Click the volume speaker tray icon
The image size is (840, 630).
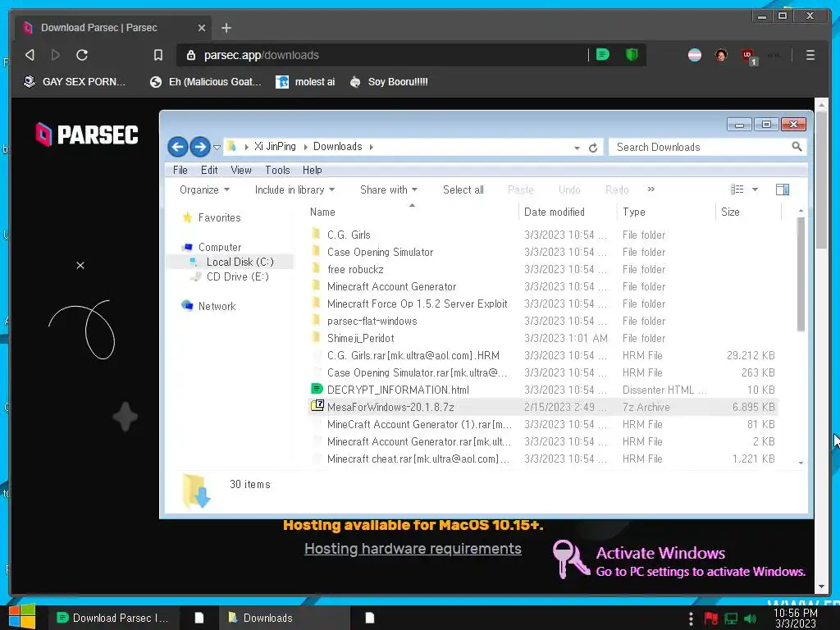(751, 619)
